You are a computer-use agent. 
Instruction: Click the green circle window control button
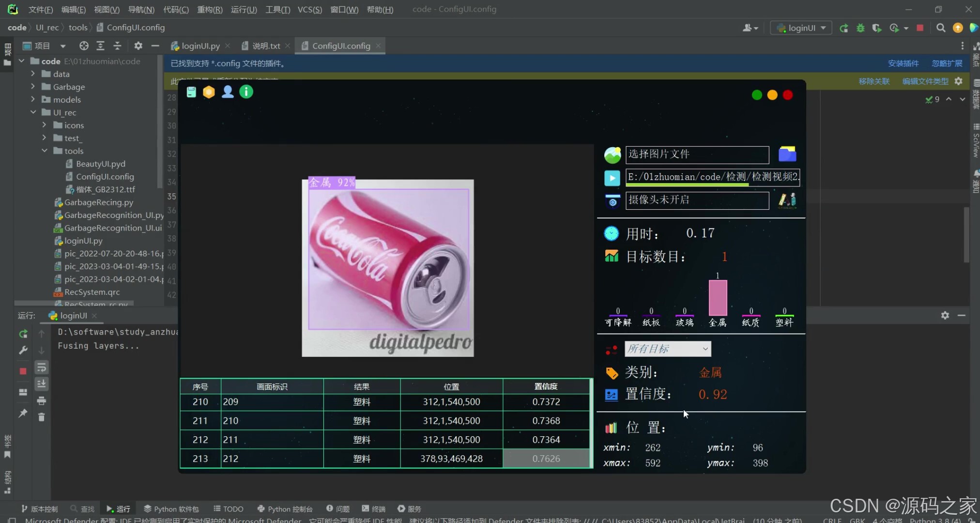pyautogui.click(x=757, y=95)
